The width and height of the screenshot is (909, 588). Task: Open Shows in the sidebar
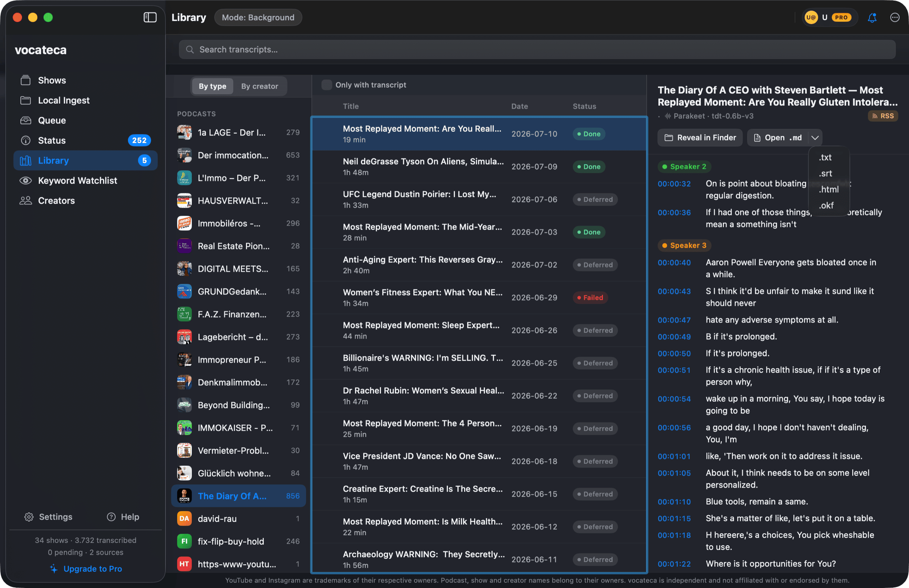coord(86,80)
